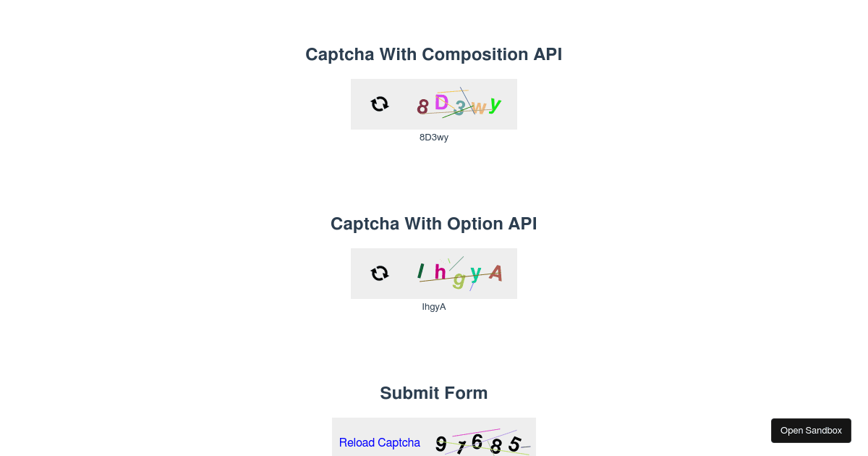This screenshot has width=868, height=456.
Task: Click the reddish letter A in second captcha
Action: pyautogui.click(x=495, y=273)
